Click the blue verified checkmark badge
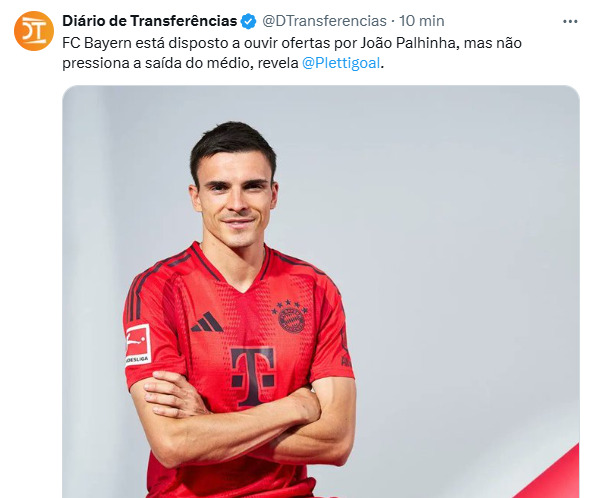Screen dimensions: 596x498 pyautogui.click(x=249, y=21)
